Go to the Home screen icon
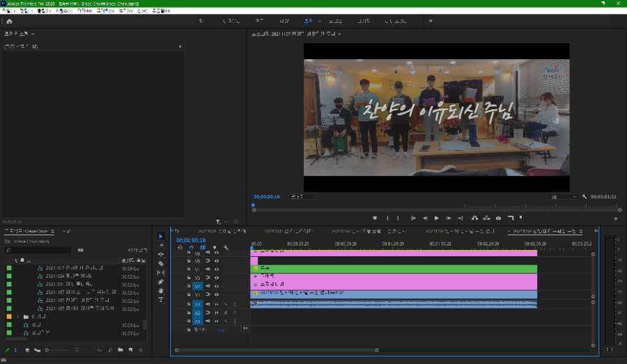Screen dimensions: 627x364 coord(9,21)
